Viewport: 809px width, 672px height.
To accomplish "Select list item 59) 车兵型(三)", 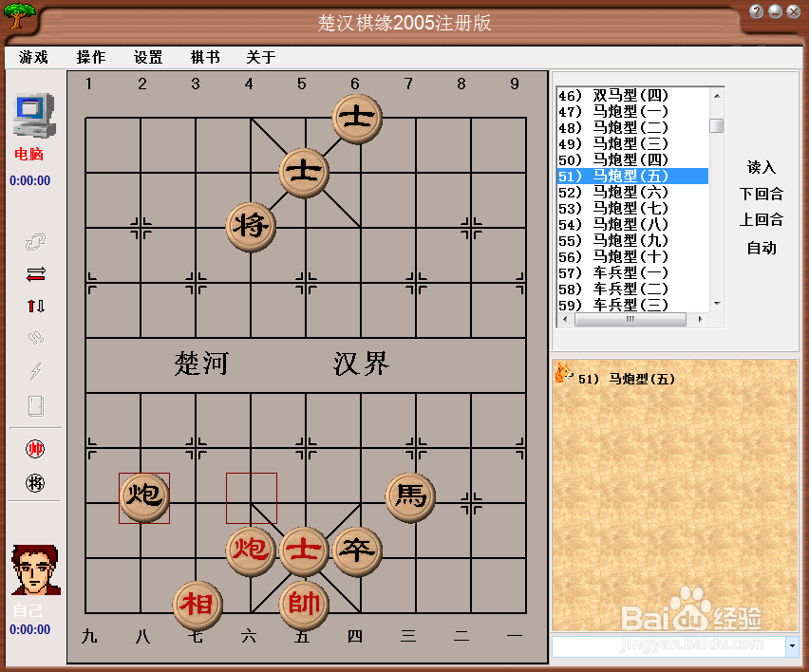I will point(633,305).
